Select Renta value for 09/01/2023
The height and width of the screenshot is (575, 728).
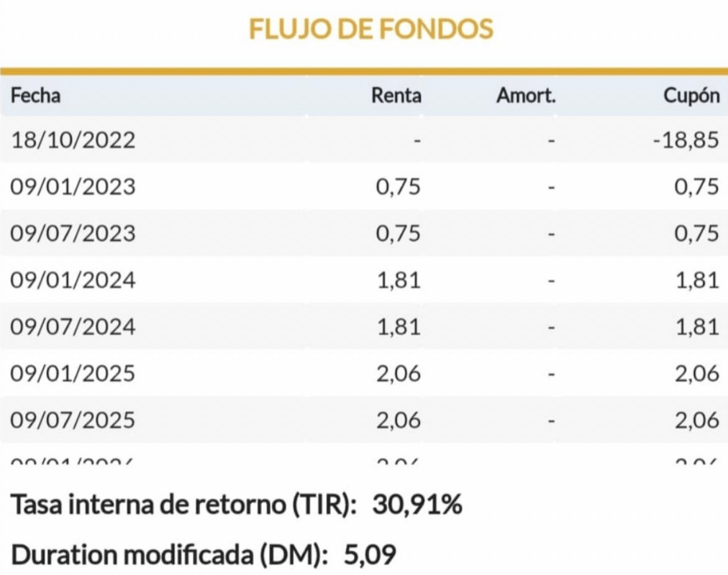pos(398,187)
